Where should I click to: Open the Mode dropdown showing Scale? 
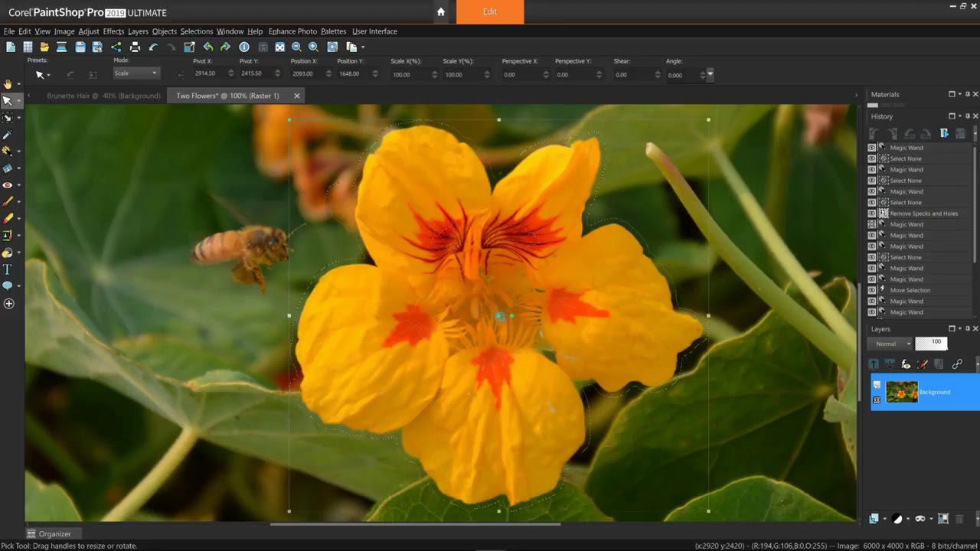(x=136, y=73)
